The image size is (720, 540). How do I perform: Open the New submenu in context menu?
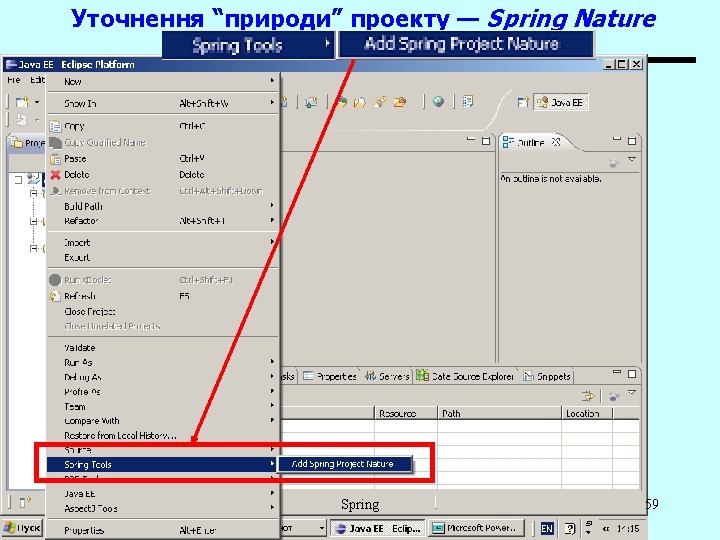tap(163, 81)
